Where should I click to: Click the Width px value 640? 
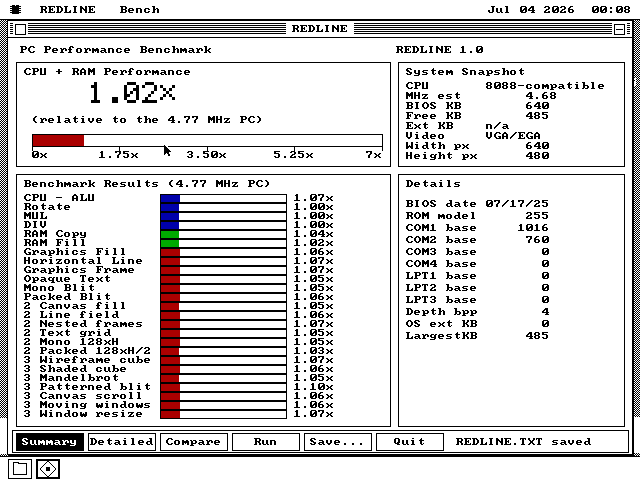click(x=537, y=146)
